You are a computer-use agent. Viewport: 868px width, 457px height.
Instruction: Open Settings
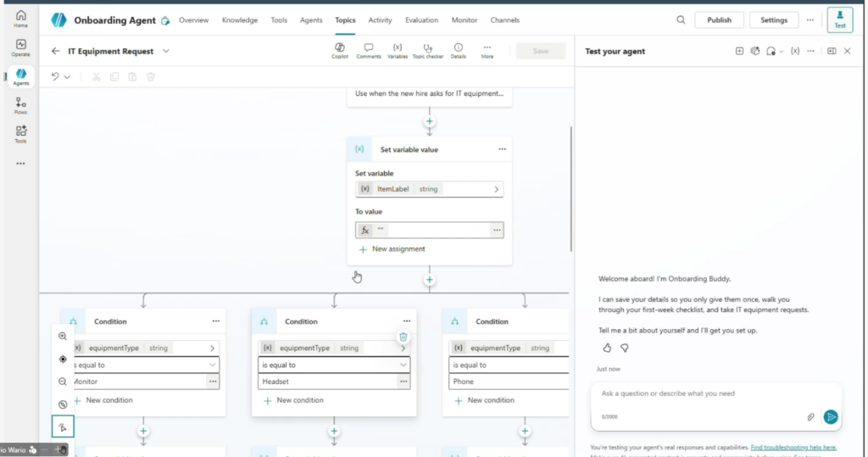click(x=773, y=20)
